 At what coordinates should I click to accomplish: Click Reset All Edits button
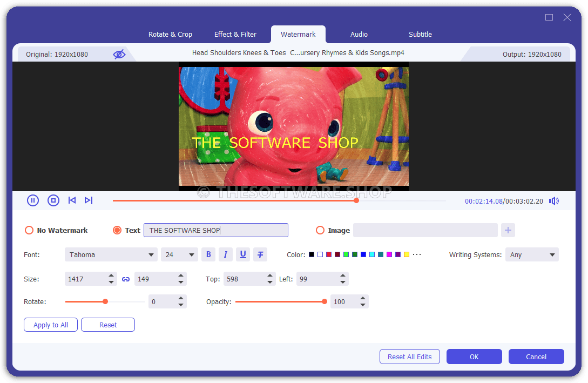409,357
